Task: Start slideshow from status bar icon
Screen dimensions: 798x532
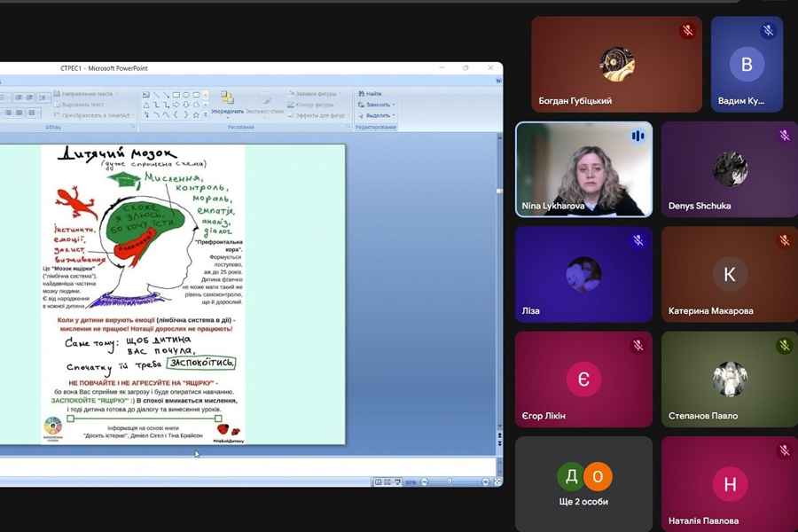Action: pyautogui.click(x=397, y=482)
